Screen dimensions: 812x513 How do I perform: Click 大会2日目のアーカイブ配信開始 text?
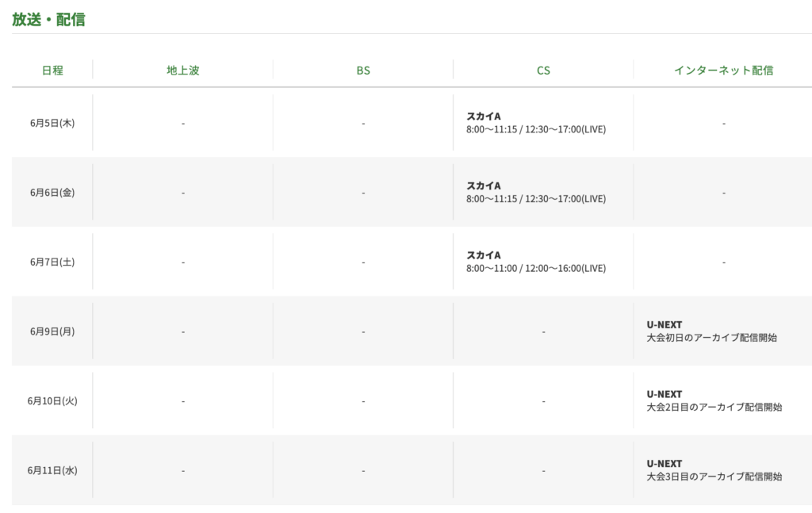tap(714, 408)
